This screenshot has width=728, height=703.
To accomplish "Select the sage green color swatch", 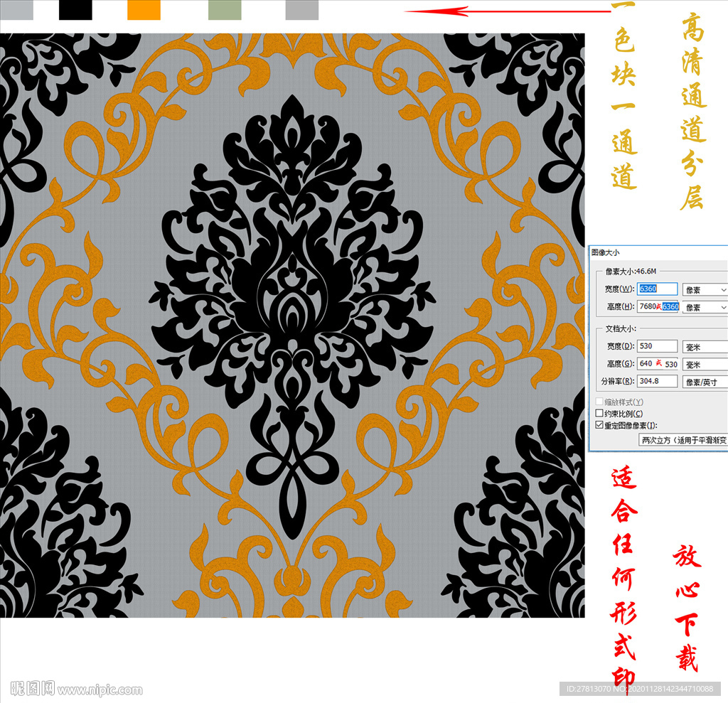I will tap(225, 10).
